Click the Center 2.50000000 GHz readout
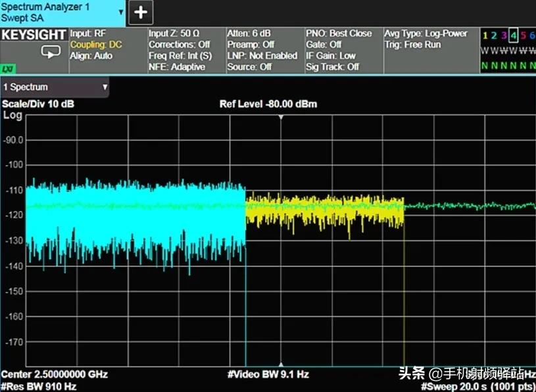 pyautogui.click(x=55, y=374)
